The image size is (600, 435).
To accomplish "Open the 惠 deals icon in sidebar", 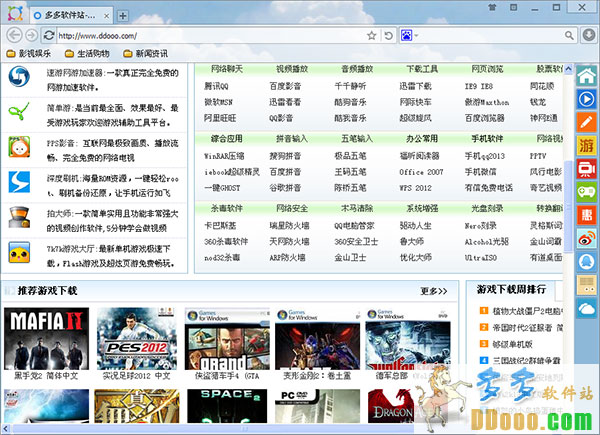I will pos(587,215).
